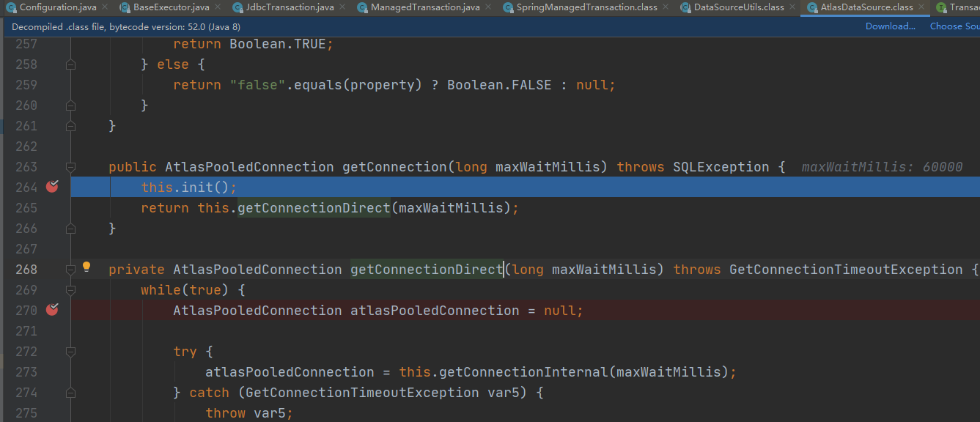Toggle the breakpoint on line 270
Image resolution: width=980 pixels, height=422 pixels.
click(x=52, y=310)
